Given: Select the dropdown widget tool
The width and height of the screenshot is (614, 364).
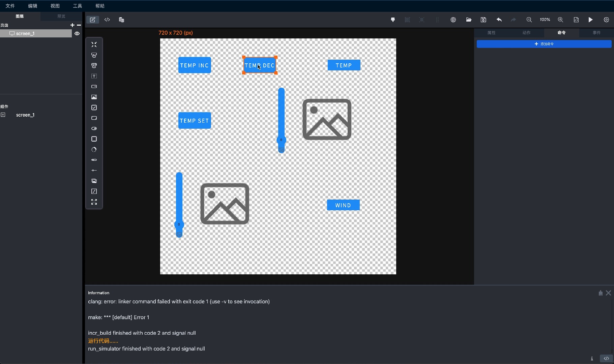Looking at the screenshot, I should 94,87.
